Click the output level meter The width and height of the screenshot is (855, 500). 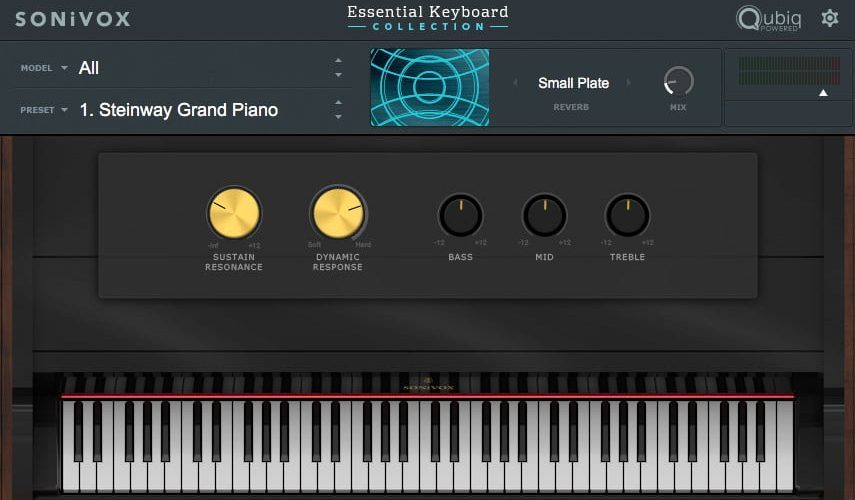pos(788,70)
